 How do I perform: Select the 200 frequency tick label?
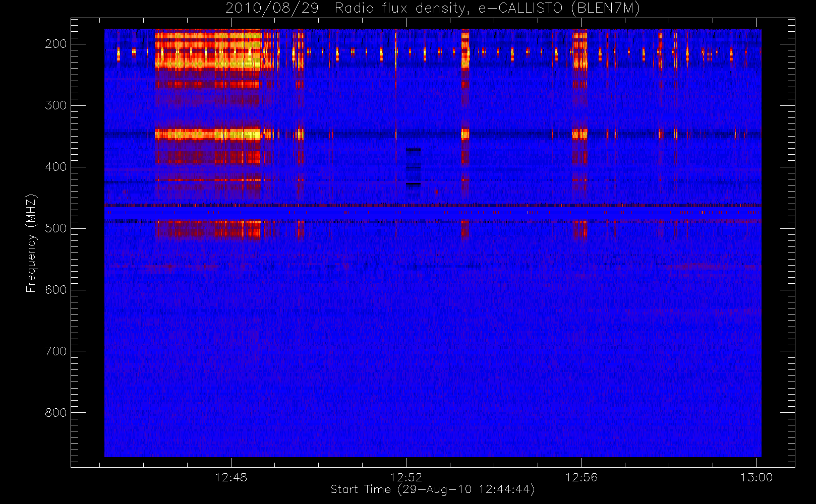pyautogui.click(x=56, y=44)
